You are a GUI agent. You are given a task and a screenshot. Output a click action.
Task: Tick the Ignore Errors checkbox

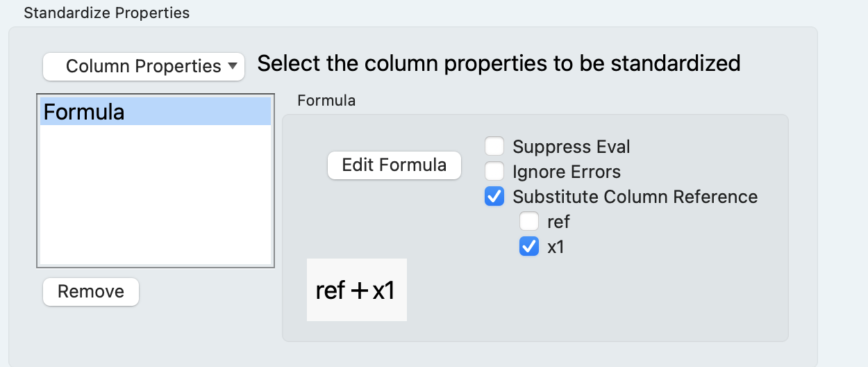[x=494, y=171]
